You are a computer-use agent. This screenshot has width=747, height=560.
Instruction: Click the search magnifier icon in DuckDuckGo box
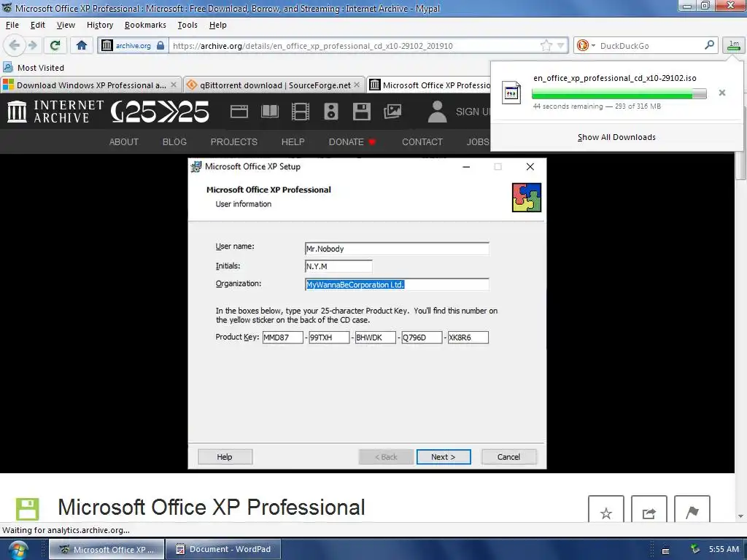pos(709,45)
